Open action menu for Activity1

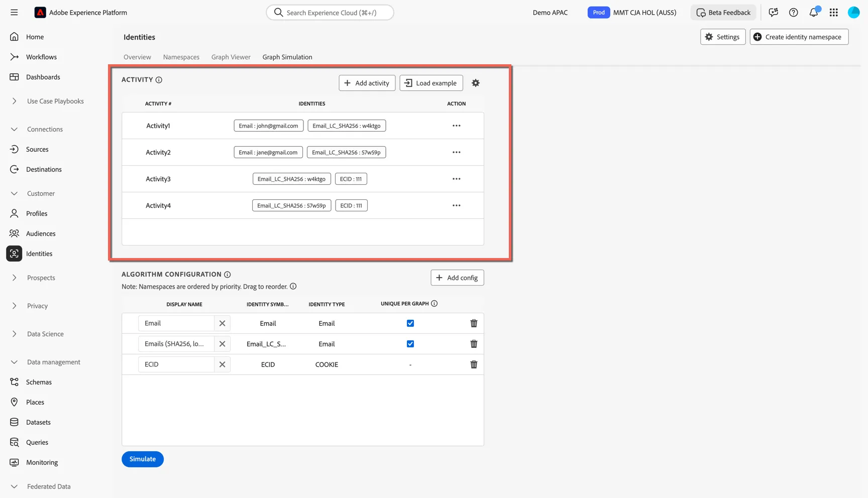point(456,126)
